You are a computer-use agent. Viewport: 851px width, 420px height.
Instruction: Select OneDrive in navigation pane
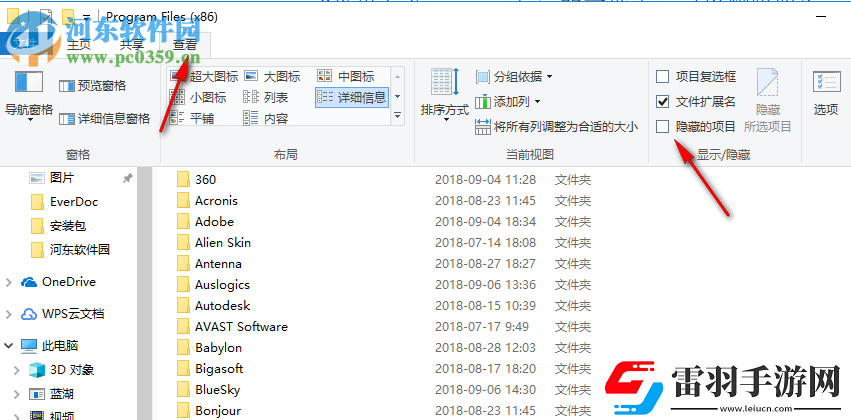pos(59,282)
